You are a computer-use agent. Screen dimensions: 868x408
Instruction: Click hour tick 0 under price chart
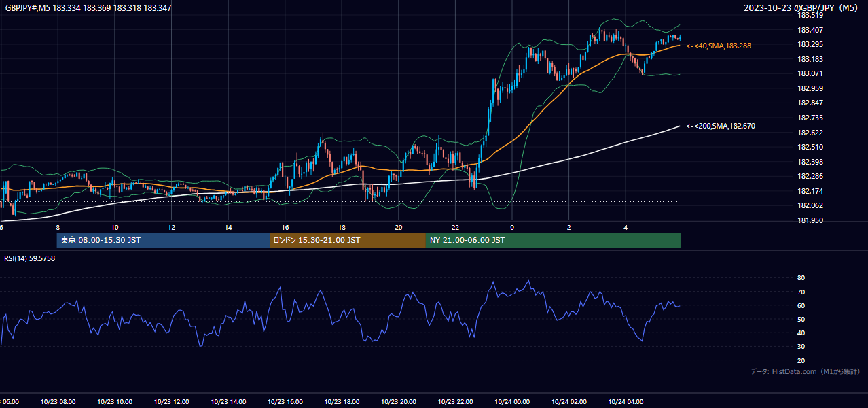(512, 228)
